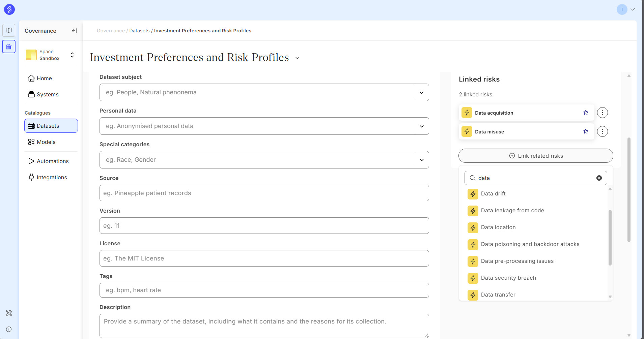Star the Data acquisition risk
The width and height of the screenshot is (644, 339).
[586, 113]
